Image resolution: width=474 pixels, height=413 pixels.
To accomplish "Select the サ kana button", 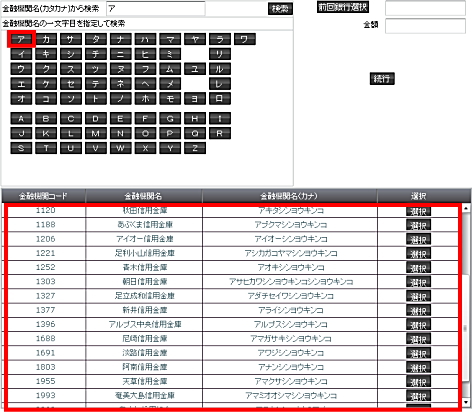I will tap(71, 39).
